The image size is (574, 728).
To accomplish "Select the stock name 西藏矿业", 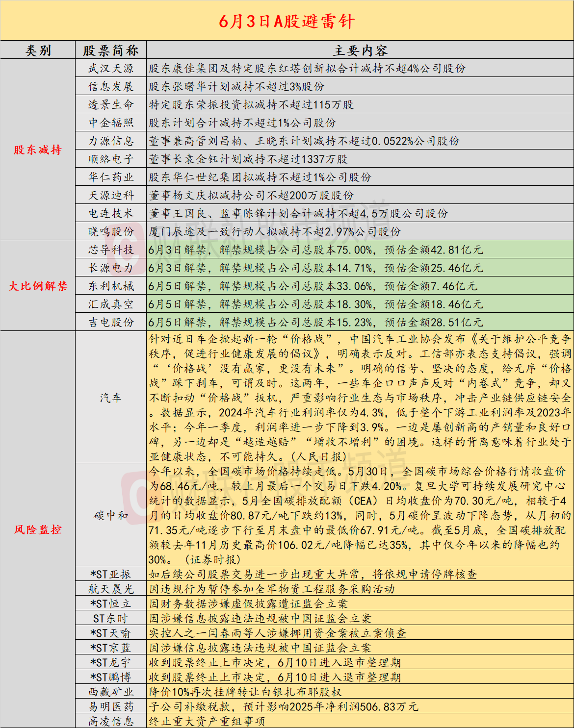I will click(x=111, y=692).
